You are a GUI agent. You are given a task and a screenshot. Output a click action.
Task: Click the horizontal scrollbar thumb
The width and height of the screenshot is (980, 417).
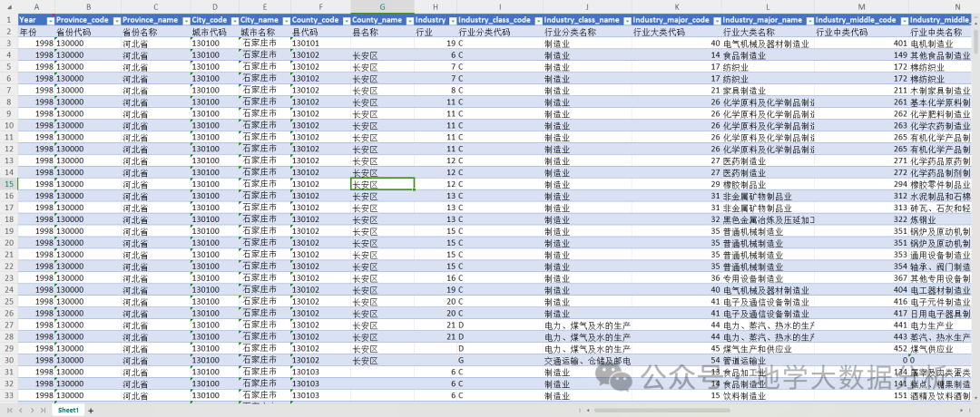point(662,410)
